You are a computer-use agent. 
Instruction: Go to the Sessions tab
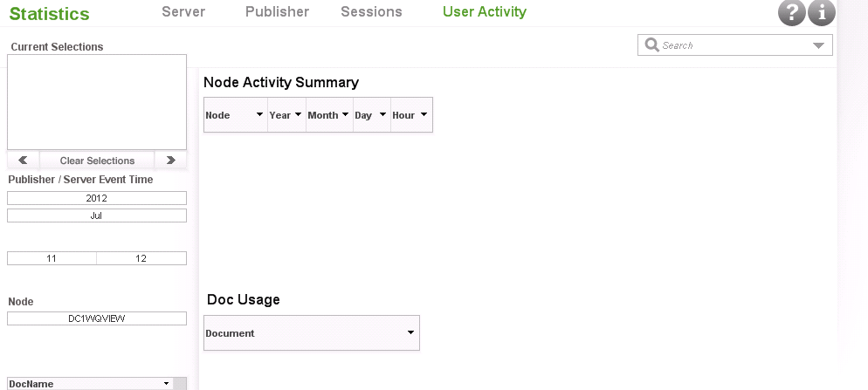pyautogui.click(x=371, y=12)
